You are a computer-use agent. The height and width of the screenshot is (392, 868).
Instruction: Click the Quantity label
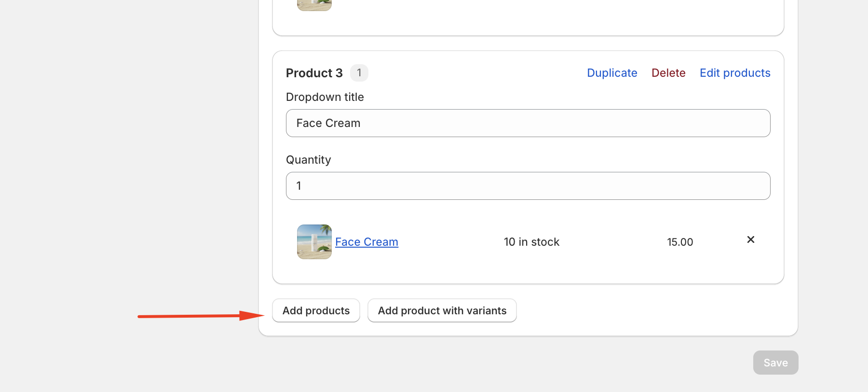pos(308,160)
